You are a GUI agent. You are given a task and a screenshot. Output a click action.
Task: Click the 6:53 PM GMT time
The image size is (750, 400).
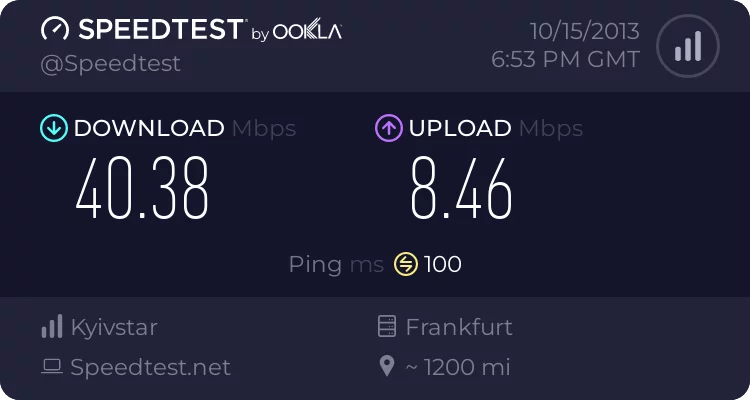pos(565,59)
